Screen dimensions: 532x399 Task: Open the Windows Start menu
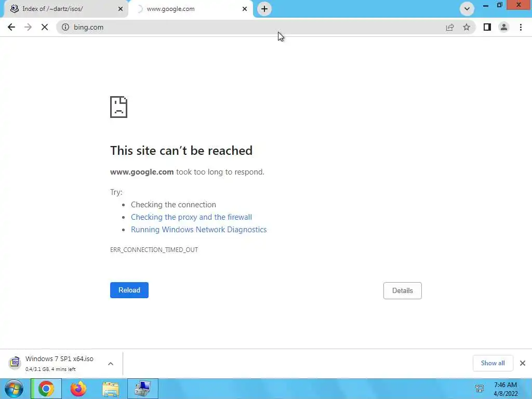click(14, 389)
